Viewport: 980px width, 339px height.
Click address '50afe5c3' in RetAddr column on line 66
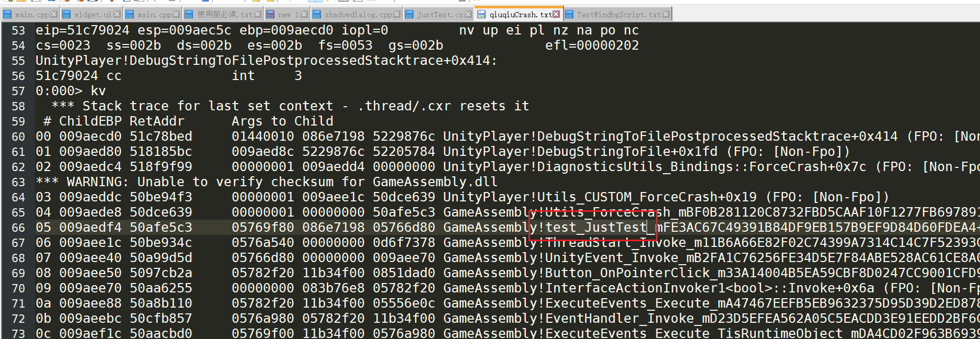tap(161, 228)
